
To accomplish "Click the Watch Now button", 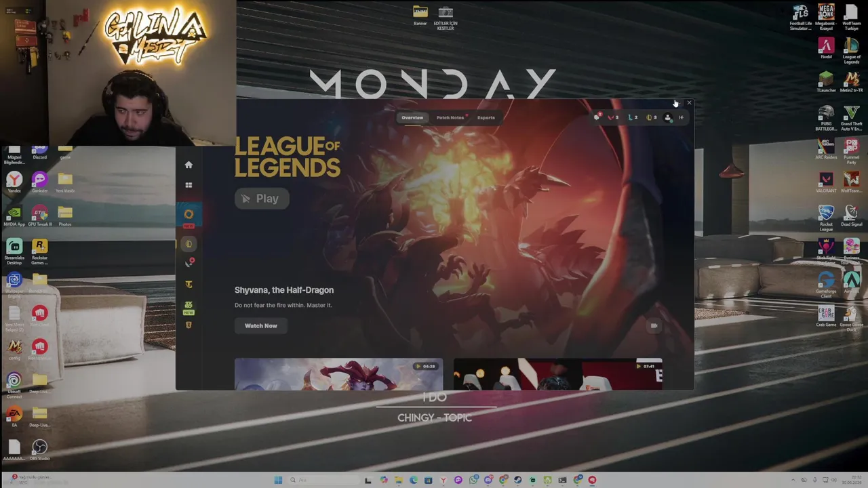I will point(261,326).
